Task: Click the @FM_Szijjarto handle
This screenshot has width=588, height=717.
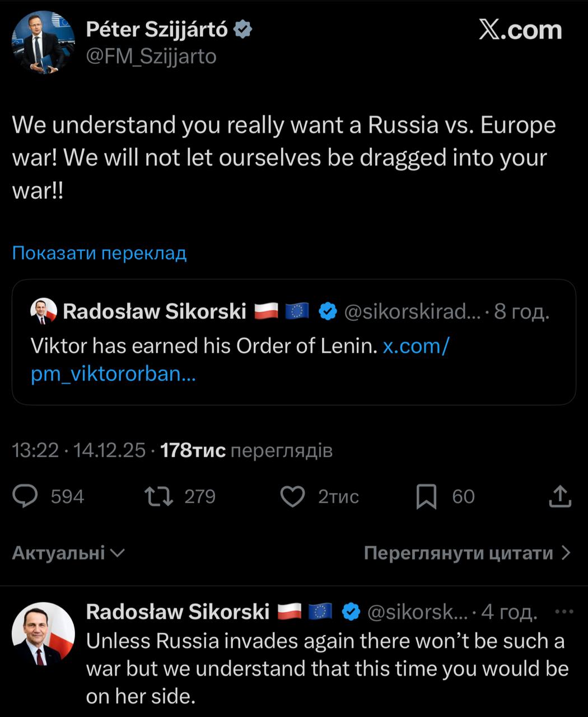Action: coord(151,57)
